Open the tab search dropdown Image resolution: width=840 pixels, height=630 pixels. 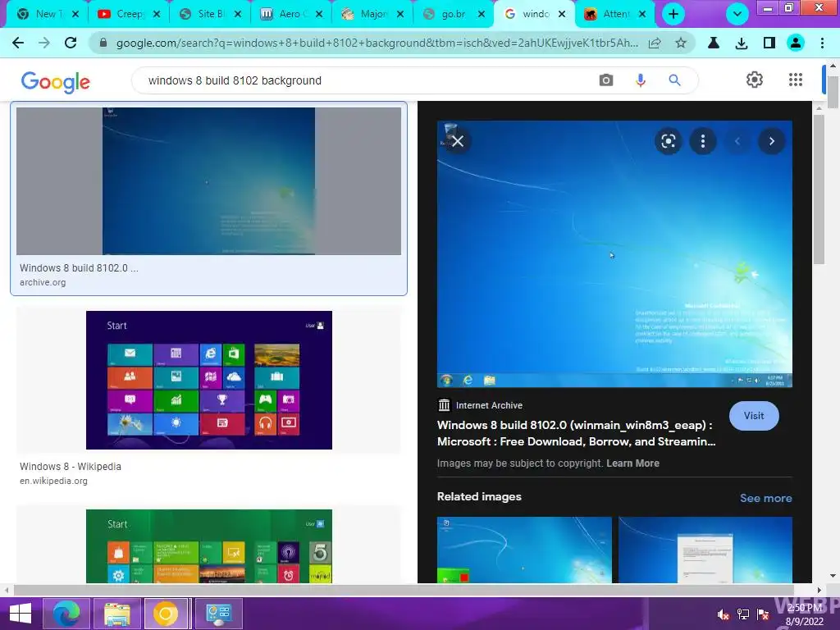pos(737,14)
